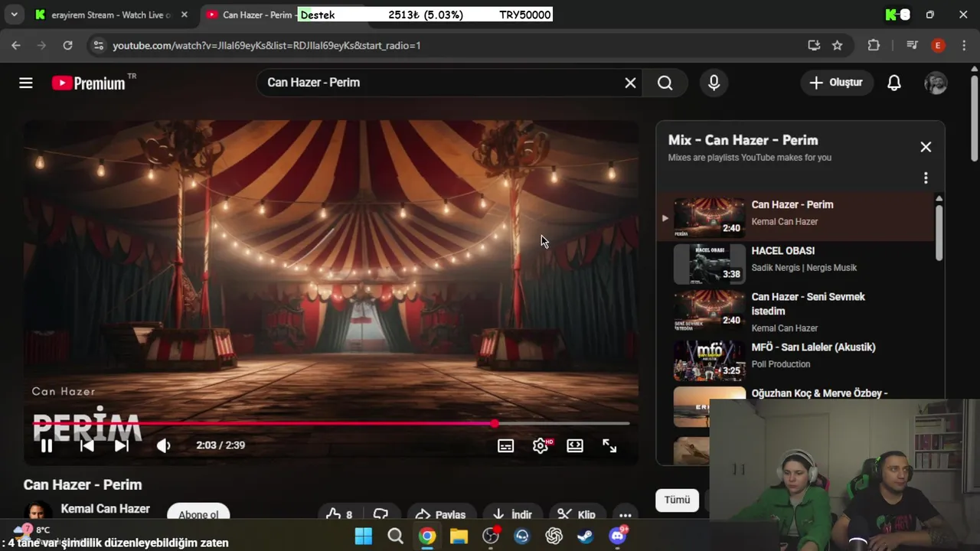Open the tab search dropdown arrow
Screen dimensions: 980x551
tap(14, 15)
